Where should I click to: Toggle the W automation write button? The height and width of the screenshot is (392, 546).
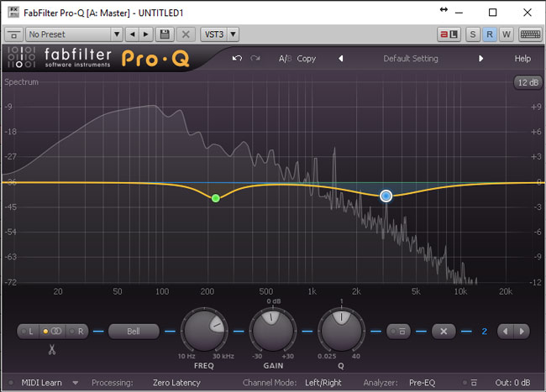point(506,34)
